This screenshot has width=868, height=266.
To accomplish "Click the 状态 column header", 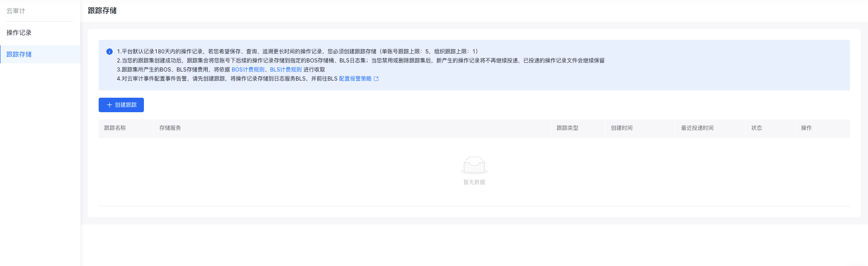I will point(757,128).
